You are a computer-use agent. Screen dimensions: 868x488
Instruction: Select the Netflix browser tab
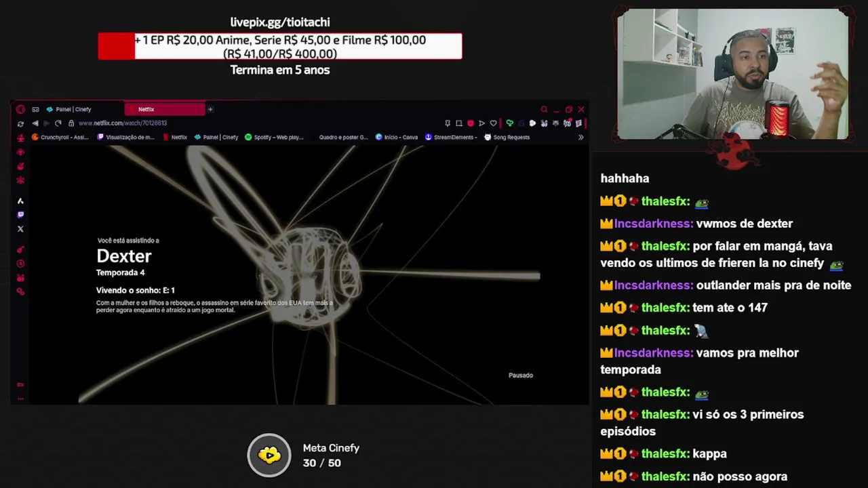165,109
